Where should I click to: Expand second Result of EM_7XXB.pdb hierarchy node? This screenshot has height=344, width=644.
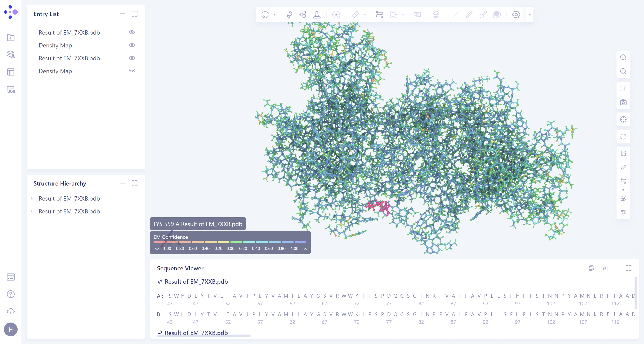coord(32,211)
